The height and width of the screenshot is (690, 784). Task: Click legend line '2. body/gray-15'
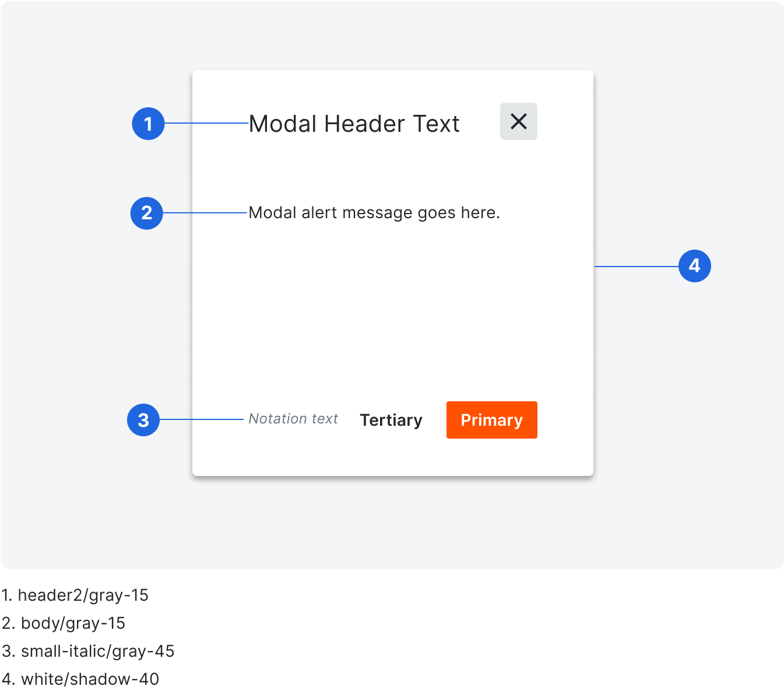coord(63,623)
